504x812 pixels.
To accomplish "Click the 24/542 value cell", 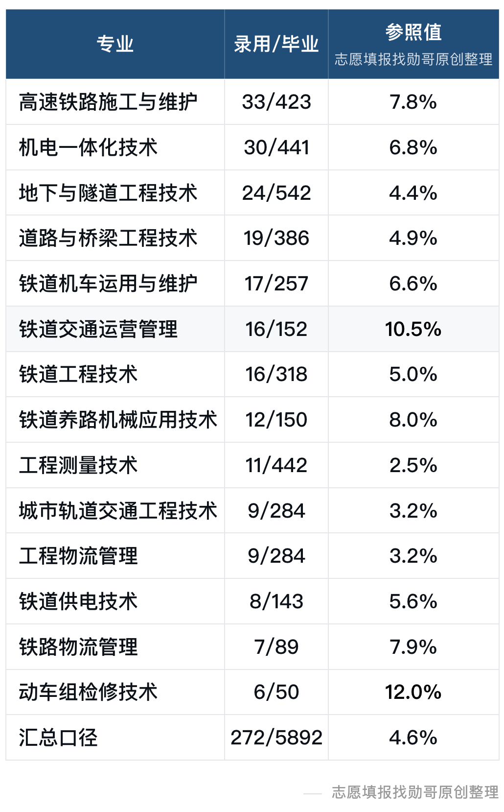I will [276, 192].
